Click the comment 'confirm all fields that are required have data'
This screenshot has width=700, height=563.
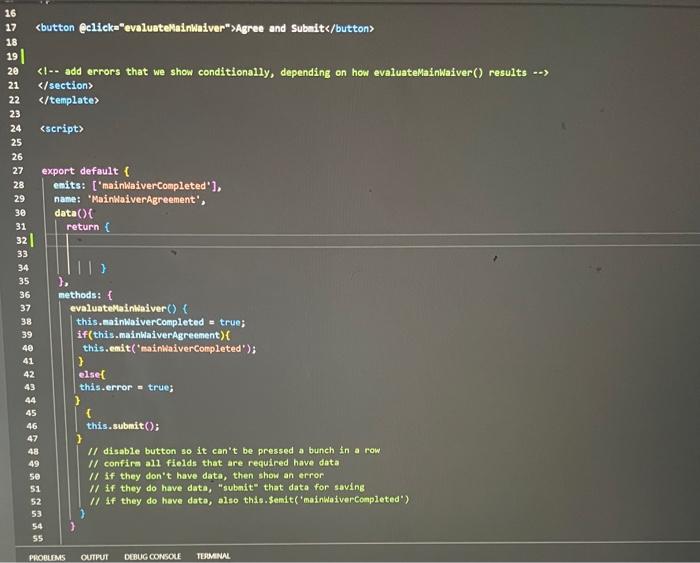[214, 463]
